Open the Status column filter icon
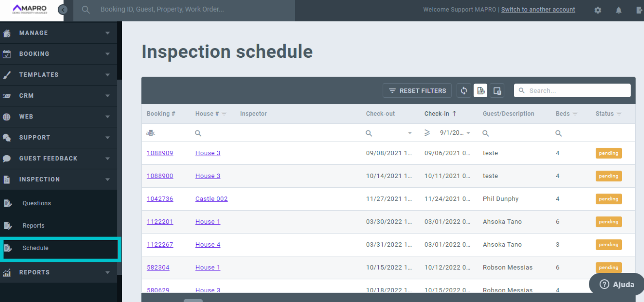The width and height of the screenshot is (644, 302). pyautogui.click(x=619, y=114)
